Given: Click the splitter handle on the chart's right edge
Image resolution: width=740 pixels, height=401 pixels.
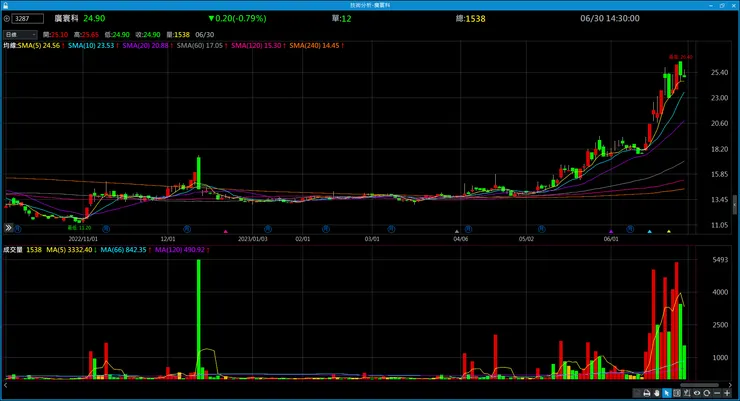Looking at the screenshot, I should (735, 205).
